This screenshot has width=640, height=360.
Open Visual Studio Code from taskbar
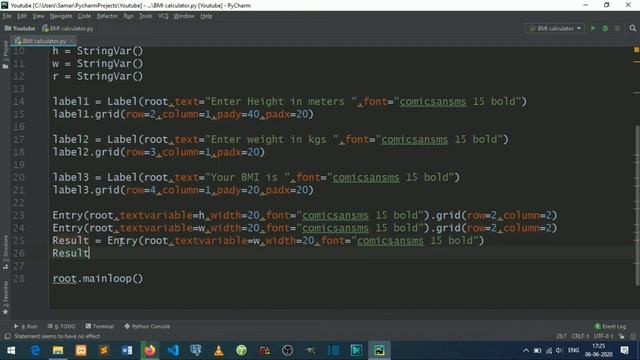coord(173,350)
